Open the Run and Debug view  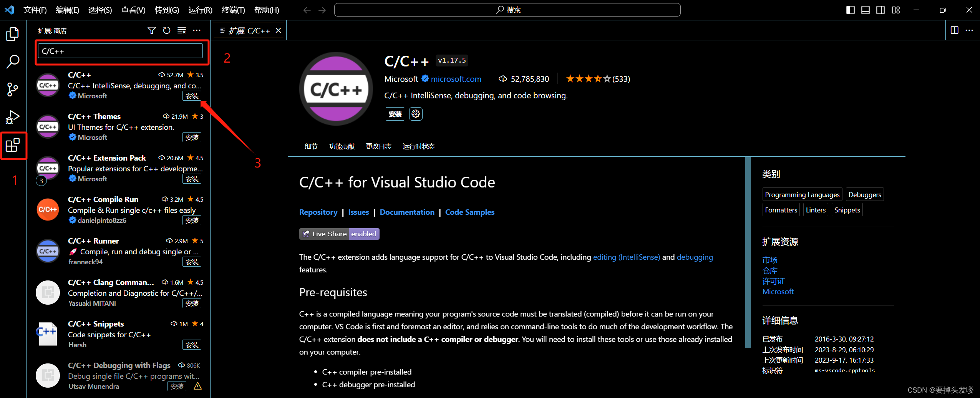13,117
